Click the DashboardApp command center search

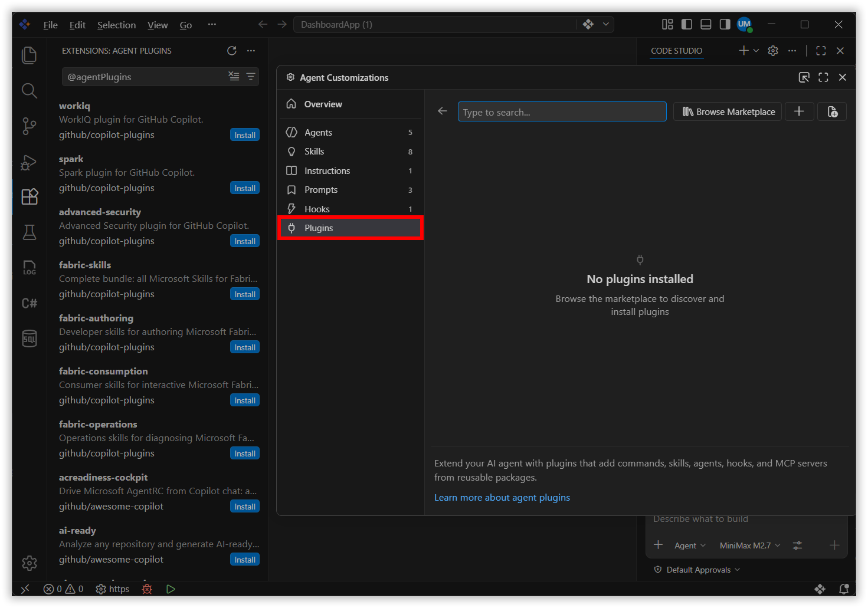point(434,24)
